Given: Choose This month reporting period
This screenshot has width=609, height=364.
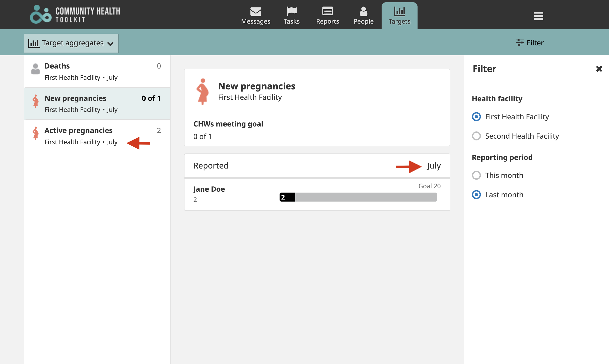Looking at the screenshot, I should pyautogui.click(x=476, y=175).
